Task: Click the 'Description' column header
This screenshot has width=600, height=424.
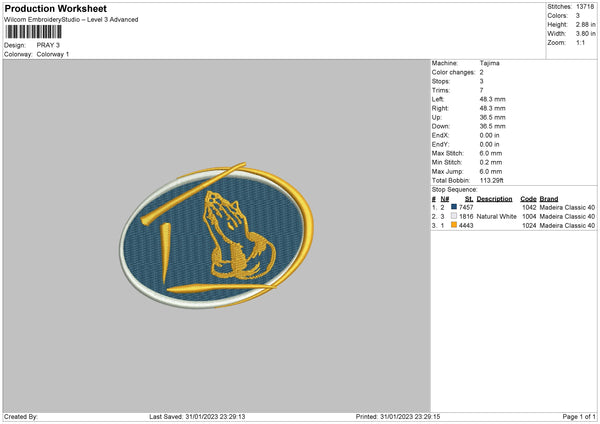Action: 494,199
